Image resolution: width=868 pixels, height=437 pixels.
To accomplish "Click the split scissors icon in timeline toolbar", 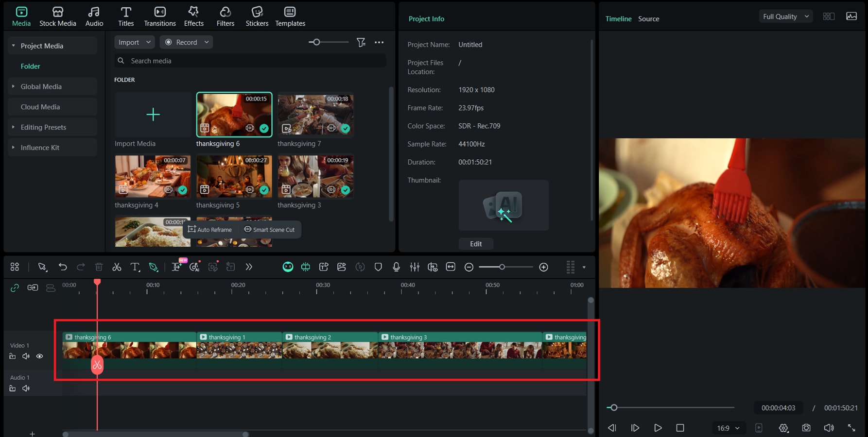I will [x=117, y=267].
